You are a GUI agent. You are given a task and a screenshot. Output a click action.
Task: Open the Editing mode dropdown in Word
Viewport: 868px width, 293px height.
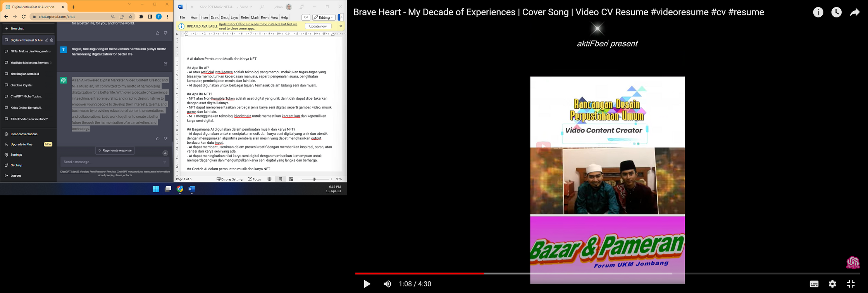[x=324, y=17]
